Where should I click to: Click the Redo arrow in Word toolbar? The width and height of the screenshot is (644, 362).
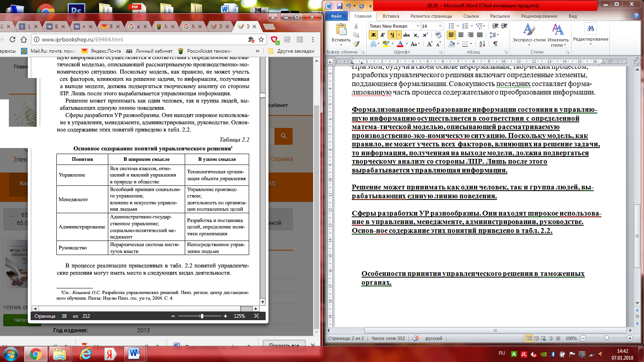click(x=361, y=6)
